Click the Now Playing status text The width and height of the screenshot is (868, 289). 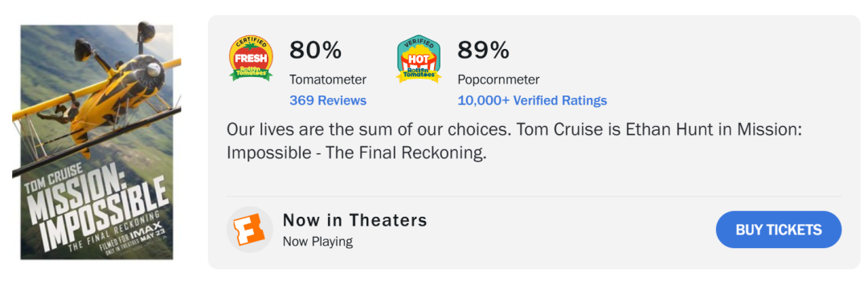[317, 242]
